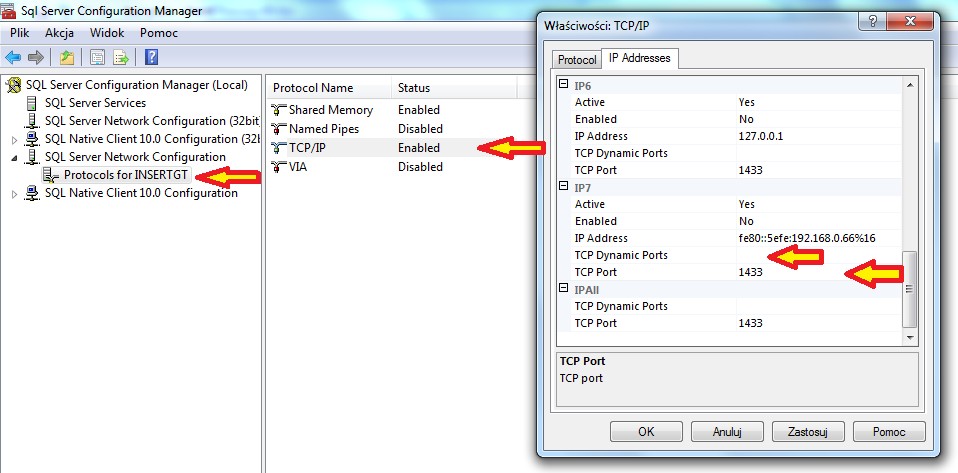
Task: Click the IP7 Enabled value No
Action: pos(819,221)
